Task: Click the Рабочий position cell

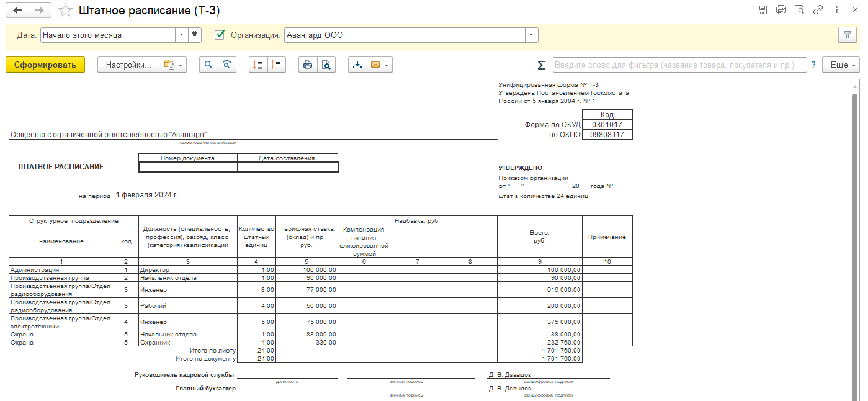Action: coord(188,306)
